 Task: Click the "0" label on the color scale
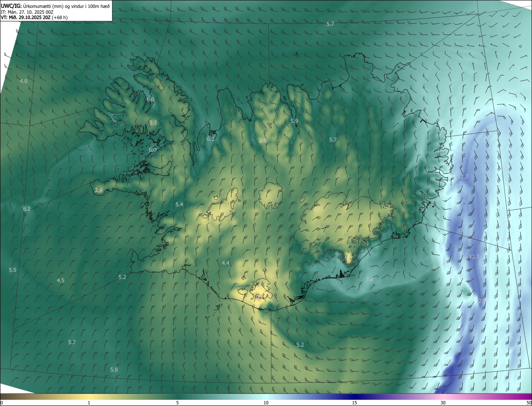2,403
